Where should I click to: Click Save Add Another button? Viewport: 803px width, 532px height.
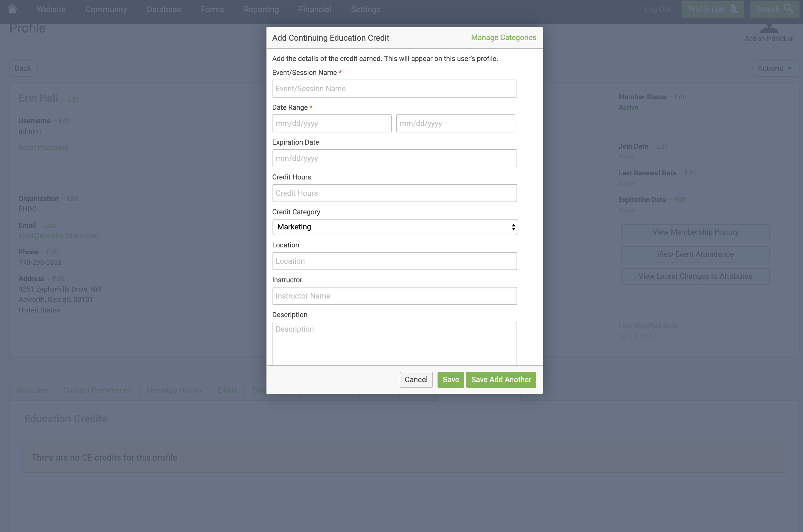pyautogui.click(x=501, y=380)
